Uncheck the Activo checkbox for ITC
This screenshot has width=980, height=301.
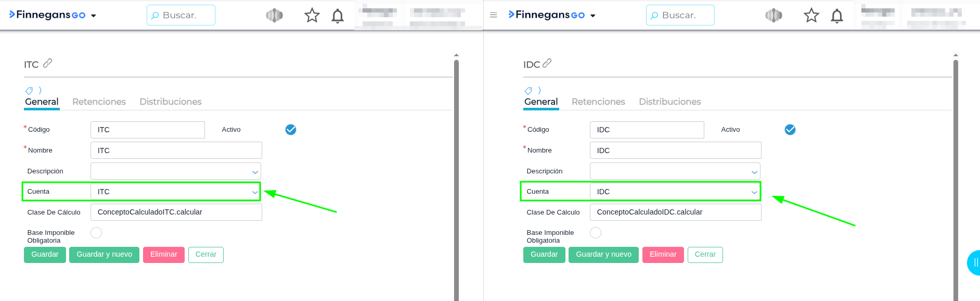(291, 130)
